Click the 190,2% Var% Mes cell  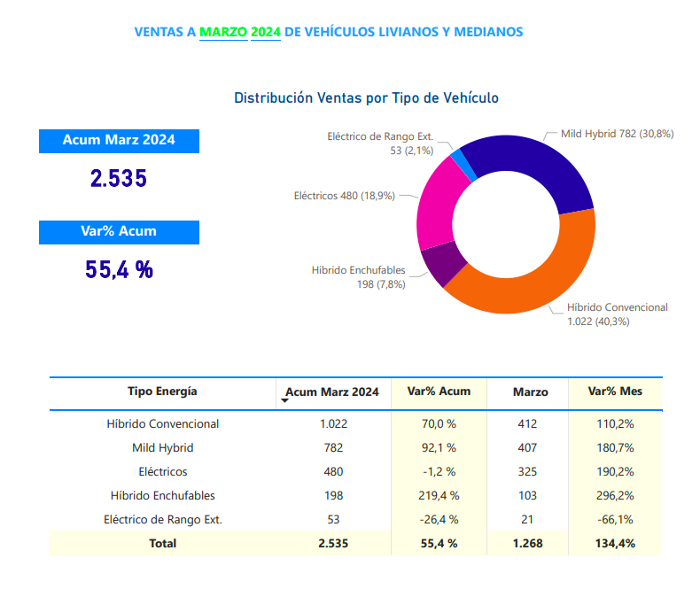615,472
